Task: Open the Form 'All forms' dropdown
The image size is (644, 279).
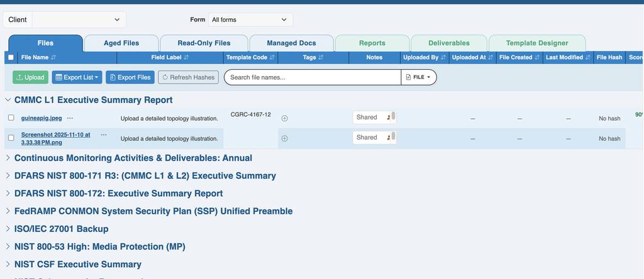Action: click(250, 19)
